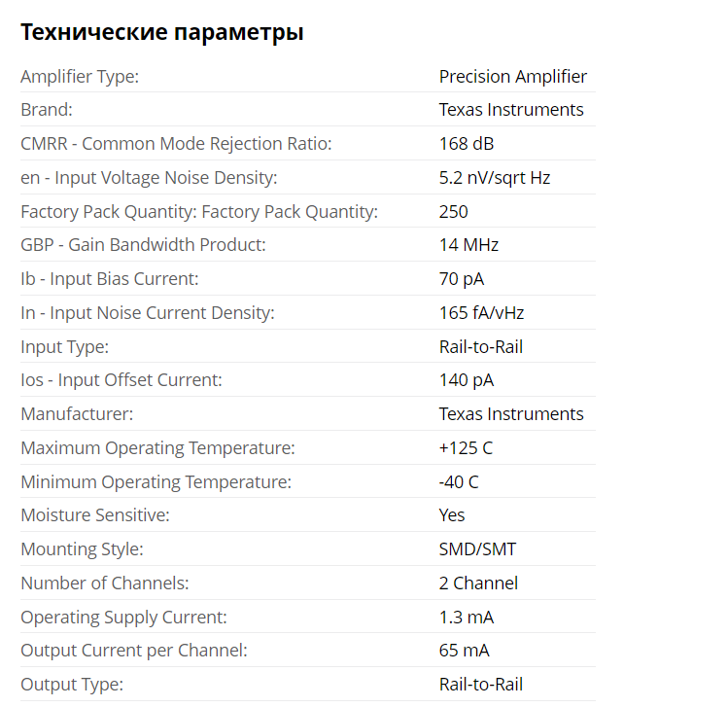Select the SMD/SMT mounting style value

[477, 549]
